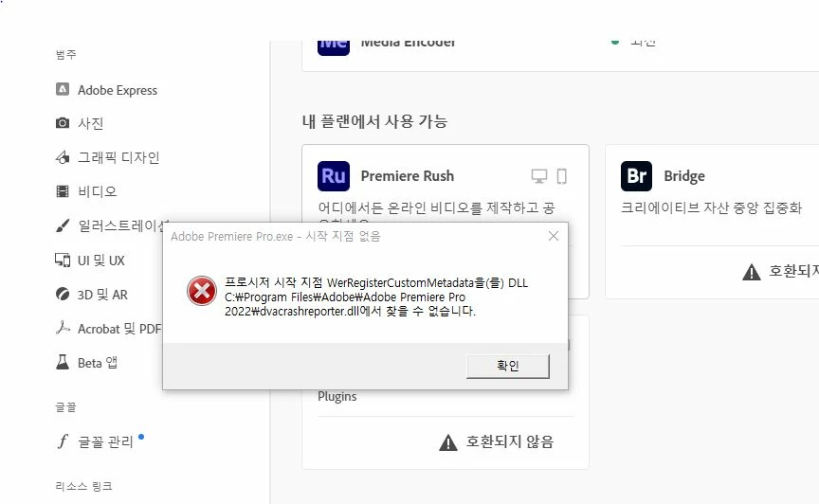Click the red error icon in dialog

[202, 291]
